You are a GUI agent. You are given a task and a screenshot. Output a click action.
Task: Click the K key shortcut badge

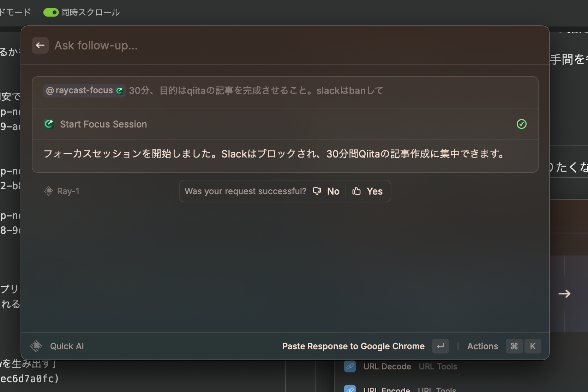[x=533, y=346]
